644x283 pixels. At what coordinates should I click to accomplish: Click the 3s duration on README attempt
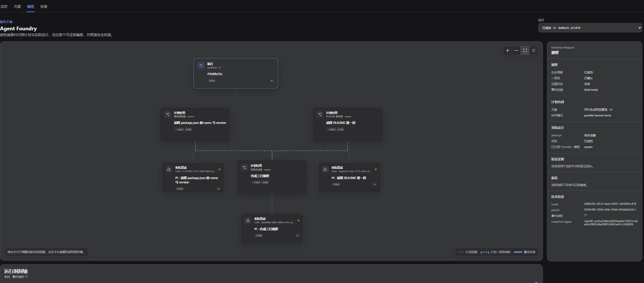[x=375, y=184]
